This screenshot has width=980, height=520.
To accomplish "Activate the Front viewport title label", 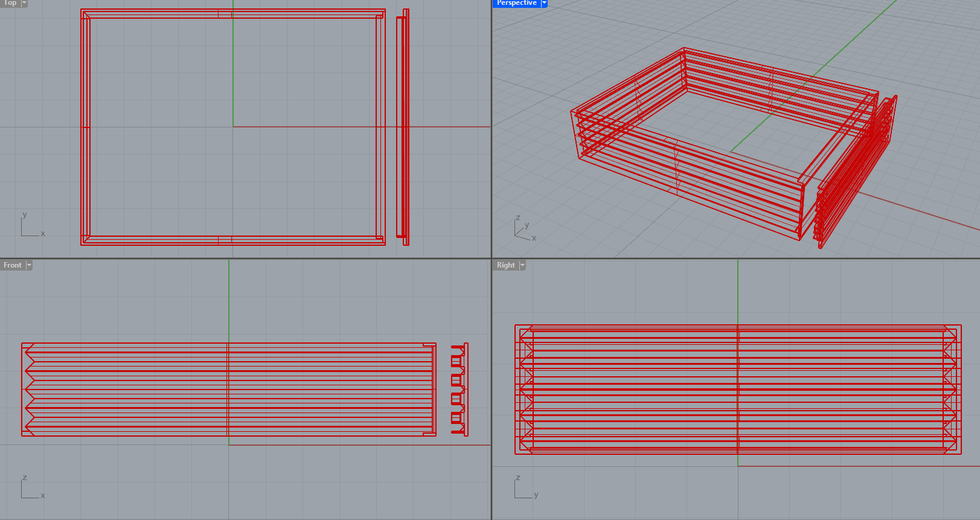I will point(13,265).
